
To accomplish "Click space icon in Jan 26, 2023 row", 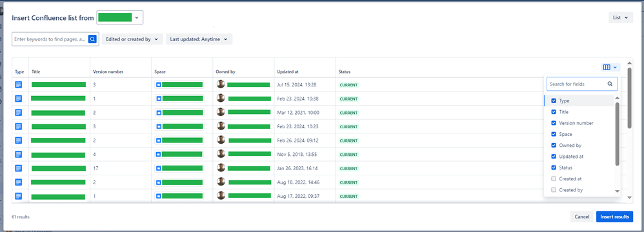I will (159, 168).
